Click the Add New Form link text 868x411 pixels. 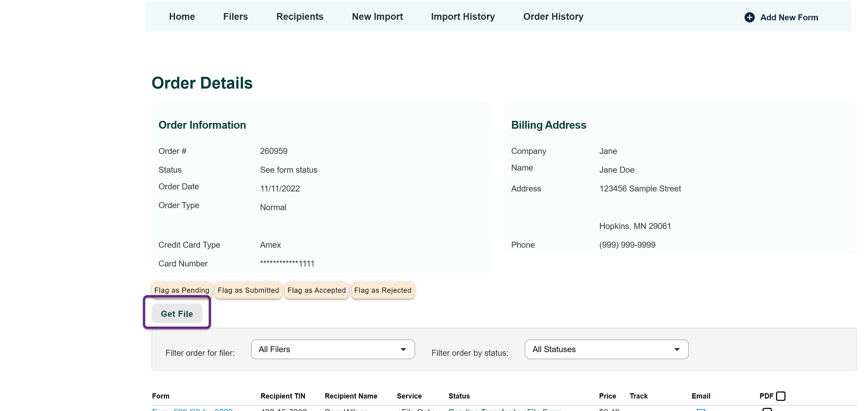click(x=789, y=17)
